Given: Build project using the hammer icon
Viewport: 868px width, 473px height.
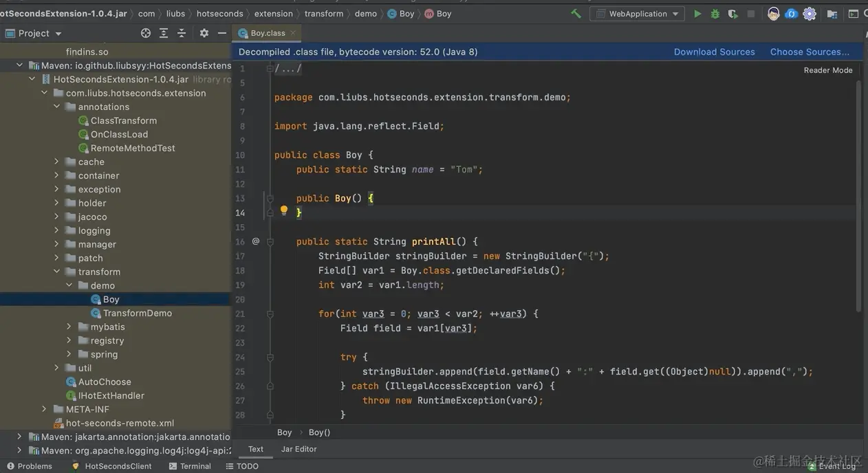Looking at the screenshot, I should coord(575,13).
